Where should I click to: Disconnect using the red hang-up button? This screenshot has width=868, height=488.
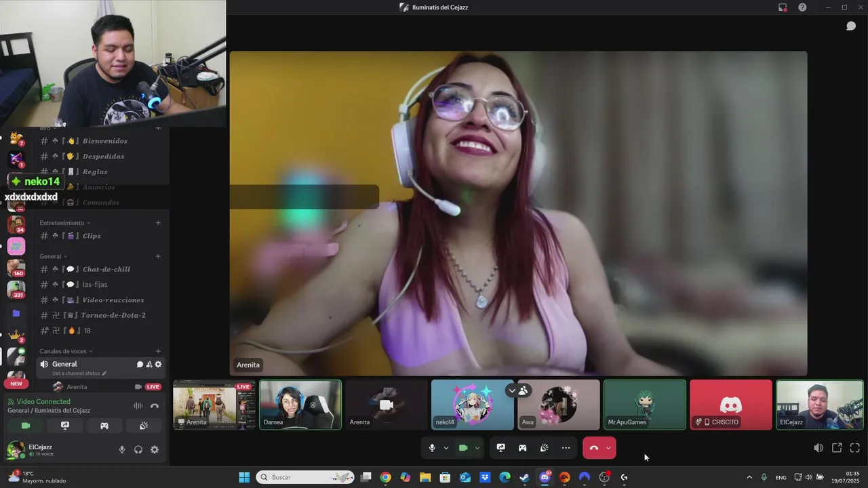point(594,448)
